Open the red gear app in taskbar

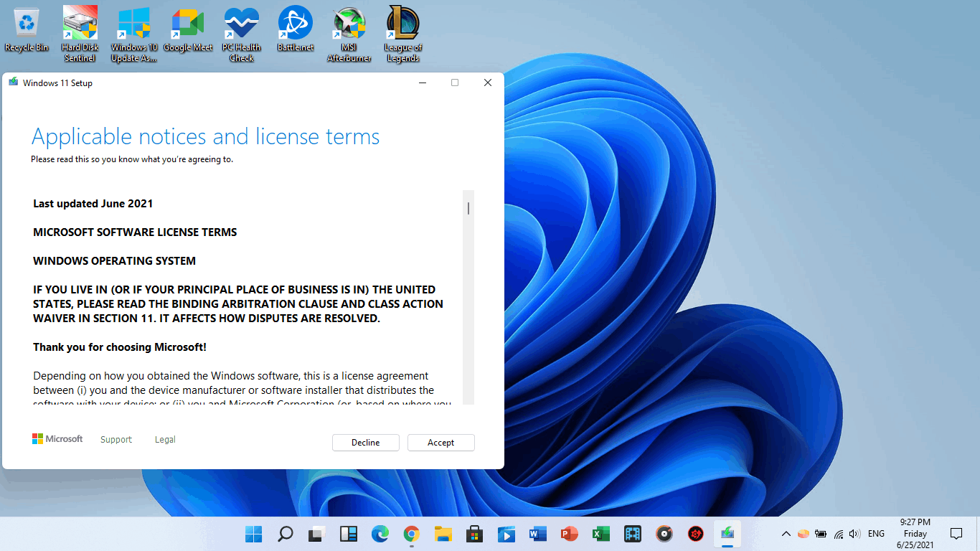695,534
